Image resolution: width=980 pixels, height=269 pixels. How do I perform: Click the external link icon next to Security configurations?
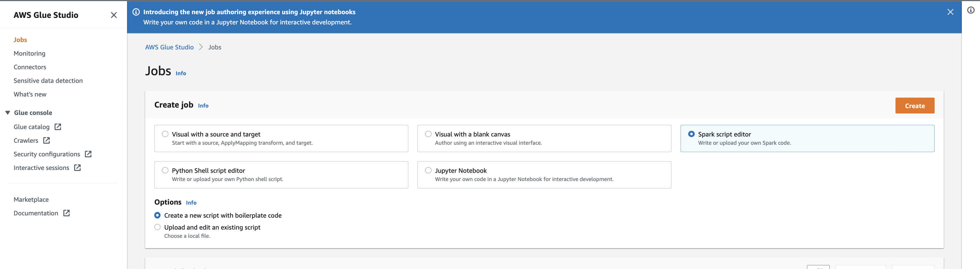point(88,154)
